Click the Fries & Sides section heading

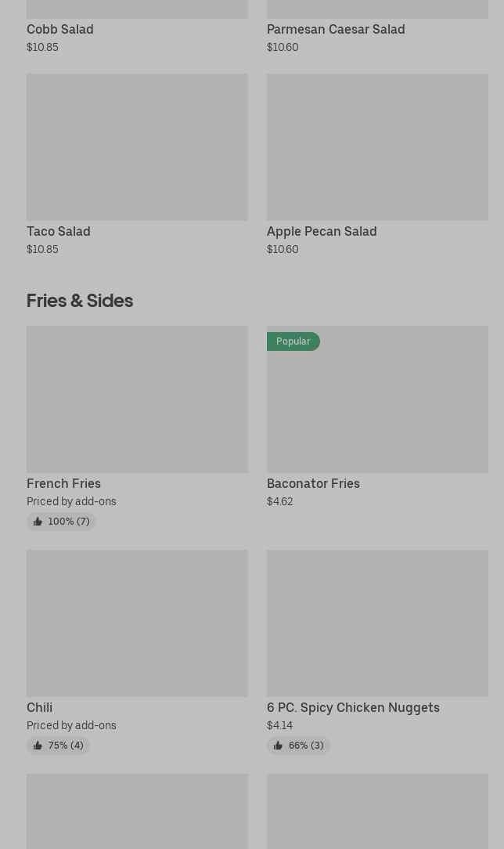[x=80, y=300]
